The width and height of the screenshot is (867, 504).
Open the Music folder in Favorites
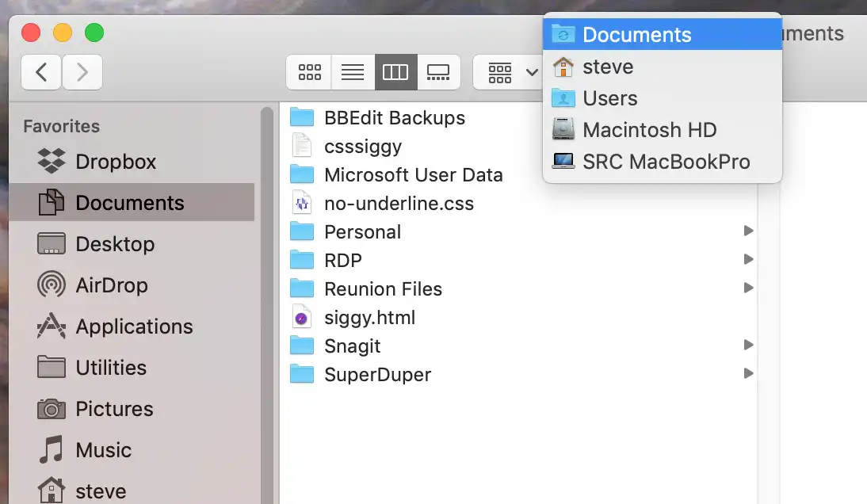(x=103, y=450)
